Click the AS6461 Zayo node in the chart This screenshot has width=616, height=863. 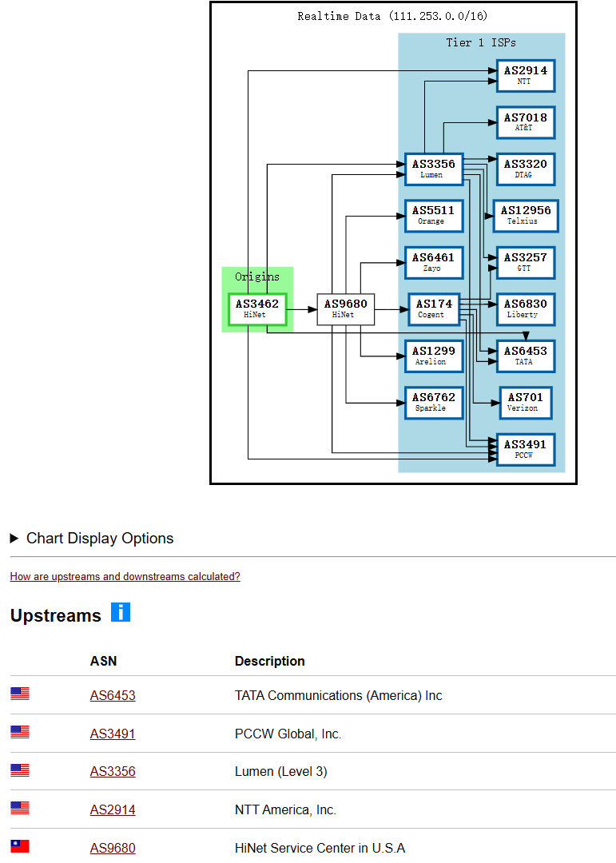pyautogui.click(x=434, y=263)
